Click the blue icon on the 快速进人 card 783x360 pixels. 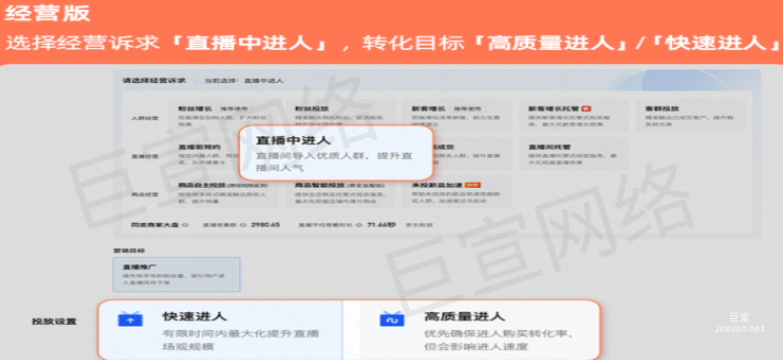130,319
